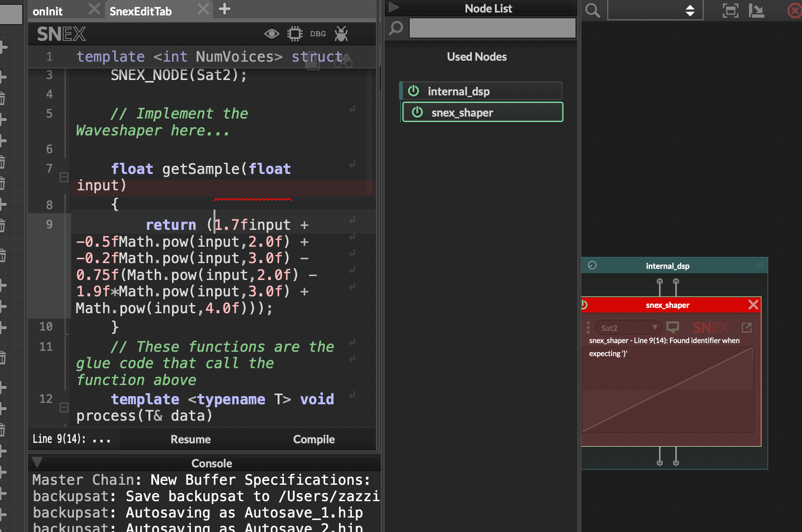Image resolution: width=802 pixels, height=532 pixels.
Task: Click the Resume button
Action: (x=191, y=439)
